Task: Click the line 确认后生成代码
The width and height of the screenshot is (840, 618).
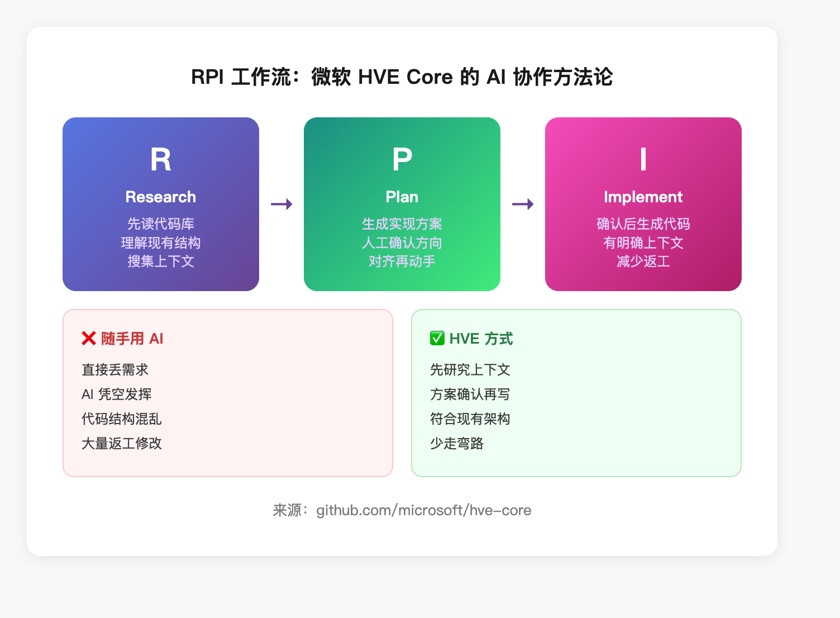Action: [643, 224]
